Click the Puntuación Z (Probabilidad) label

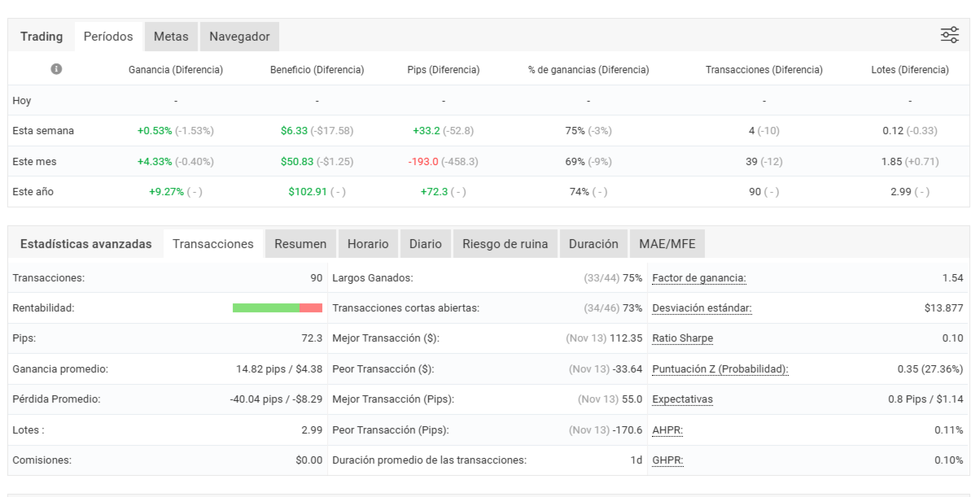point(720,369)
